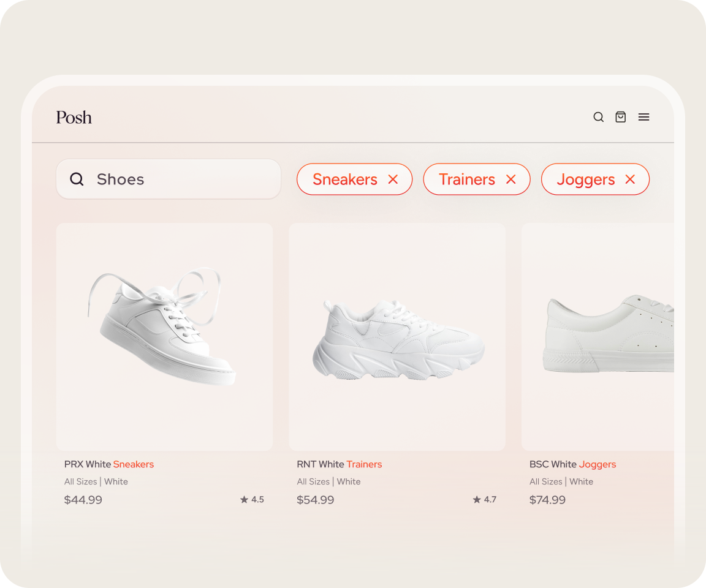
Task: Select the Joggers filter chip label
Action: pos(585,179)
